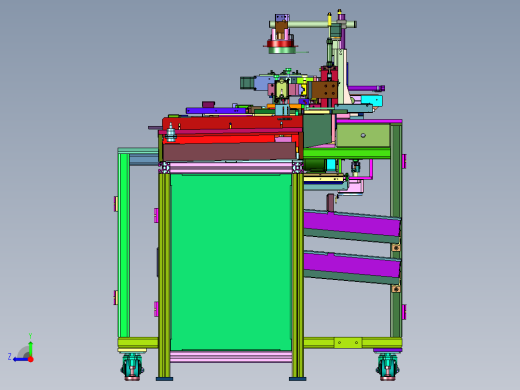Select the upper purple inclined chute
The height and width of the screenshot is (390, 520).
point(352,223)
